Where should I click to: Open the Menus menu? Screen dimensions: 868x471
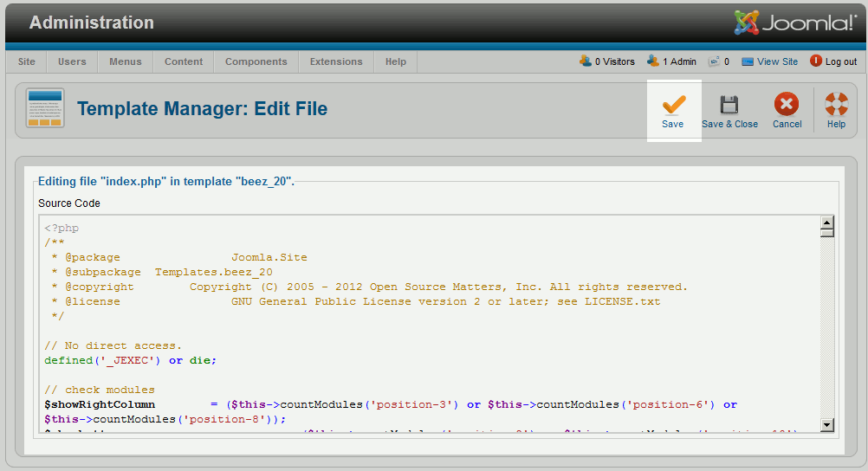pos(125,61)
